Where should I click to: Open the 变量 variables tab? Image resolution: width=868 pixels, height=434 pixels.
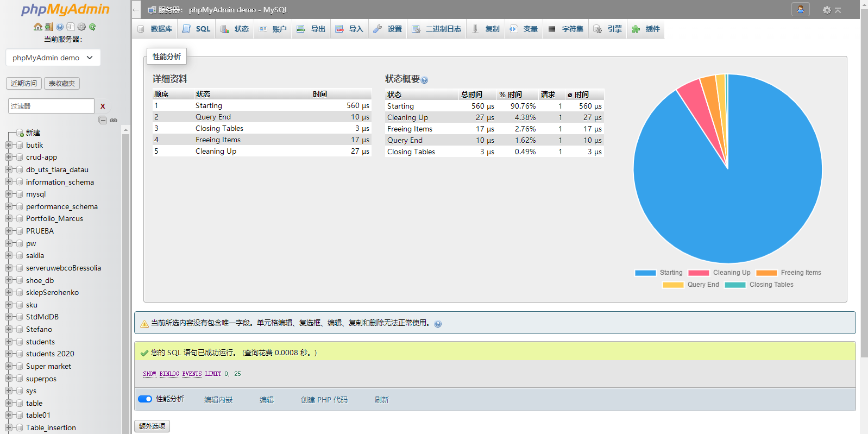pos(524,29)
